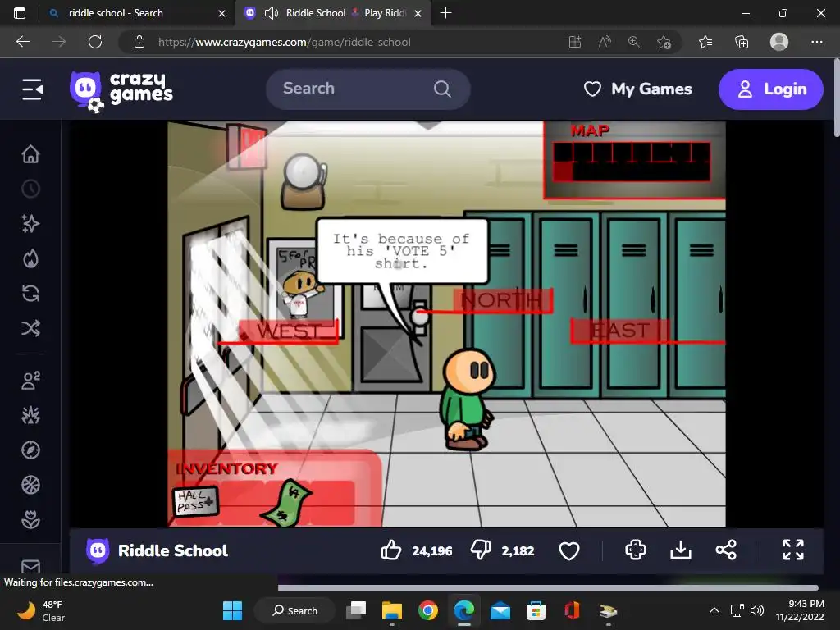
Task: Go NORTH in the game
Action: [x=503, y=300]
